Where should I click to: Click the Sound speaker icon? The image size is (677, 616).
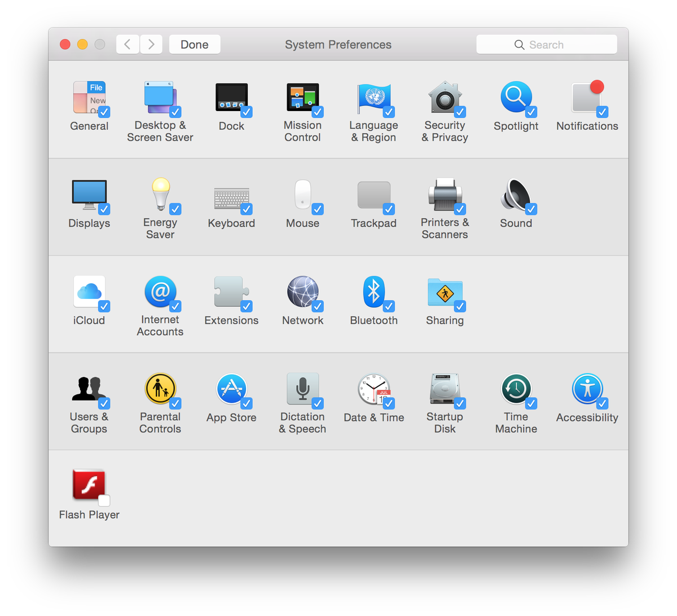click(516, 195)
